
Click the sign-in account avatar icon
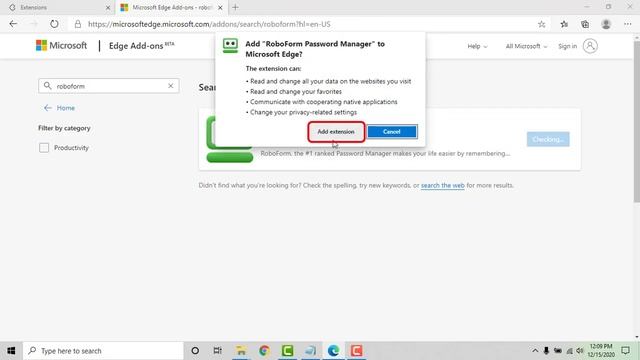(590, 46)
